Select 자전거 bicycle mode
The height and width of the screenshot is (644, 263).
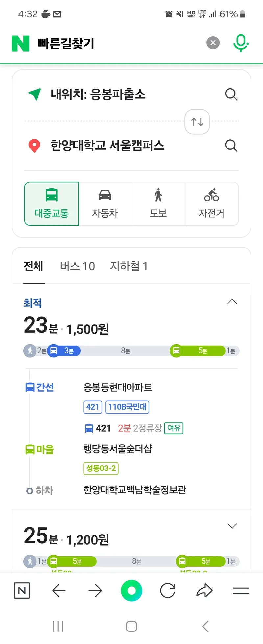pos(212,204)
